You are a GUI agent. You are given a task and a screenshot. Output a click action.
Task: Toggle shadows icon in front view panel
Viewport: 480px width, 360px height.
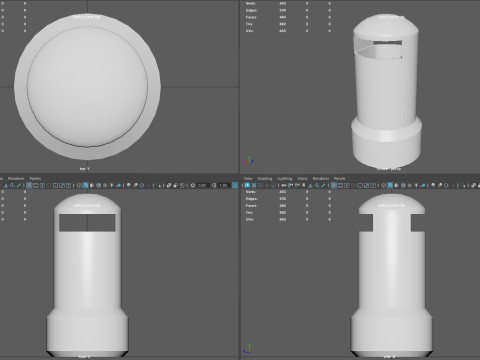(x=119, y=185)
